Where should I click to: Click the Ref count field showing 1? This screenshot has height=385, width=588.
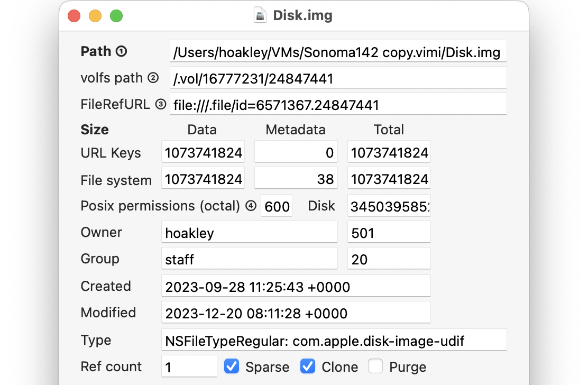coord(189,366)
